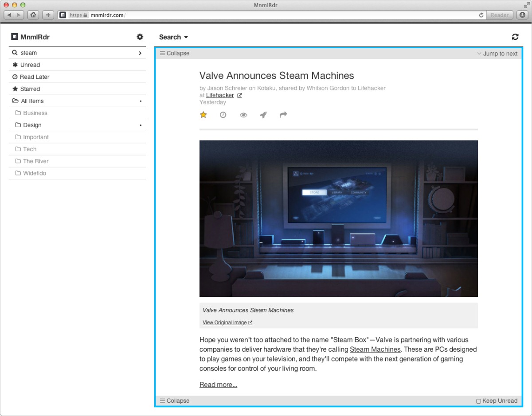Click the site favicon in the address bar

click(63, 15)
